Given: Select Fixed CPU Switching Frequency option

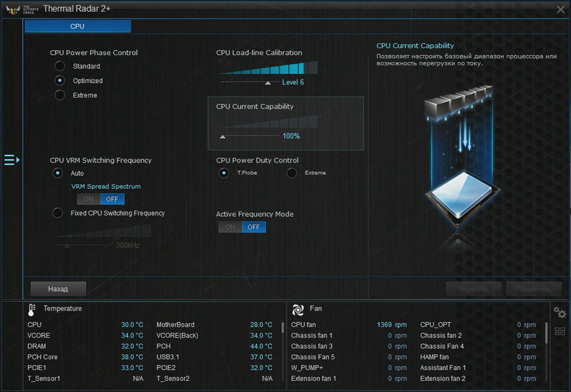Looking at the screenshot, I should [x=58, y=213].
